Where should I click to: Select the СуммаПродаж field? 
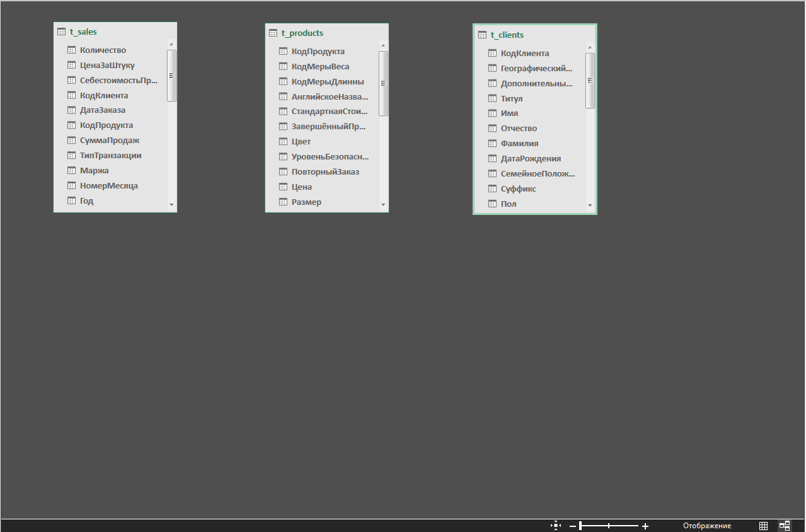[111, 141]
